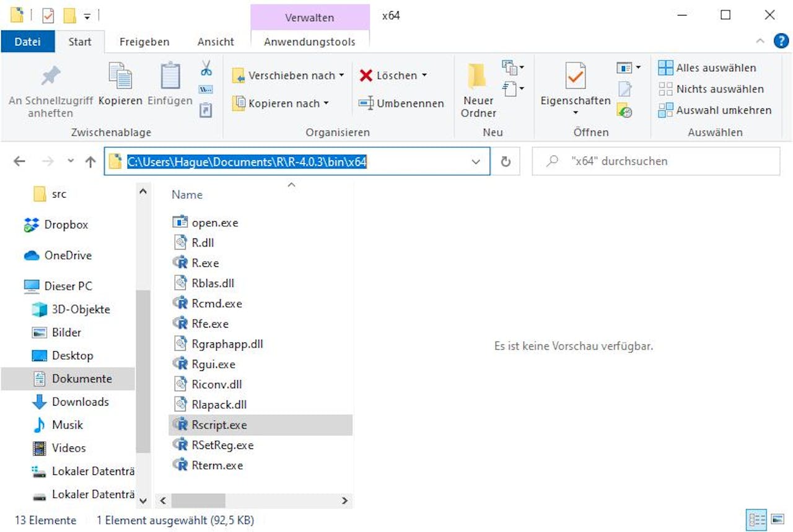Click the OneDrive cloud icon in the sidebar
This screenshot has height=532, width=793.
[x=32, y=255]
